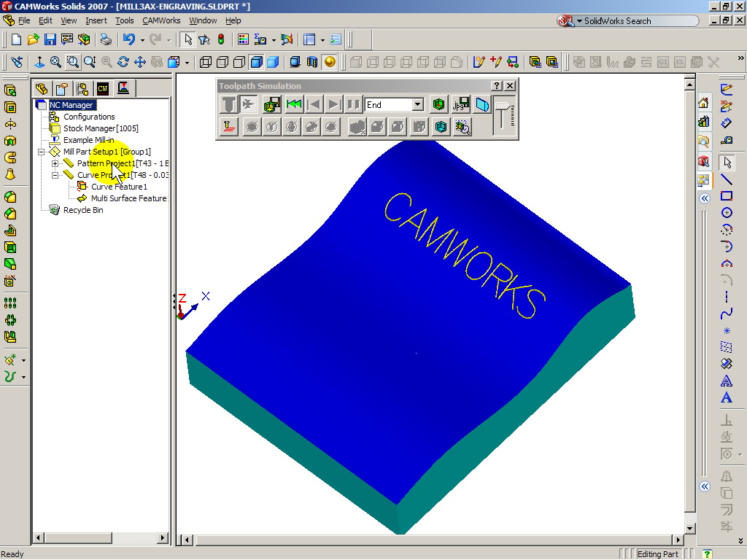The width and height of the screenshot is (747, 560).
Task: Click Section View icon in Toolpath Simulation
Action: [482, 104]
